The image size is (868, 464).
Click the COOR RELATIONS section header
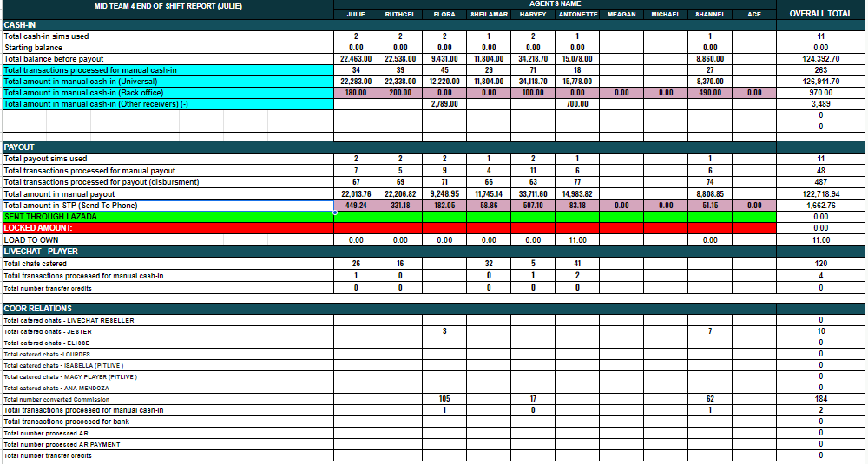pos(168,308)
